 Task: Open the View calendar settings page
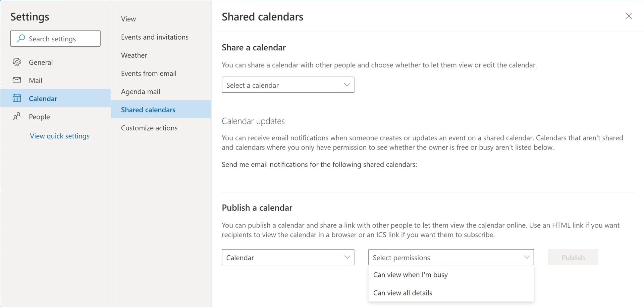pos(128,19)
